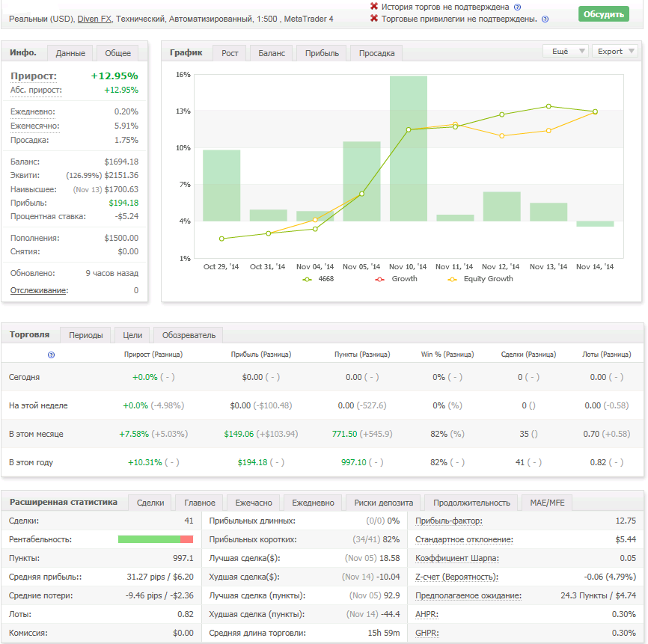Switch to the Общее tab
Viewport: 648px width, 644px height.
point(117,53)
